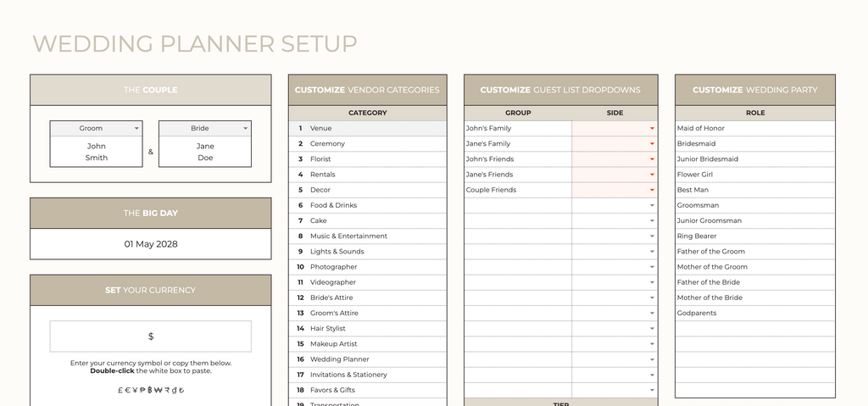Select the Junior Bridesmaid role cell
868x406 pixels.
pos(755,159)
